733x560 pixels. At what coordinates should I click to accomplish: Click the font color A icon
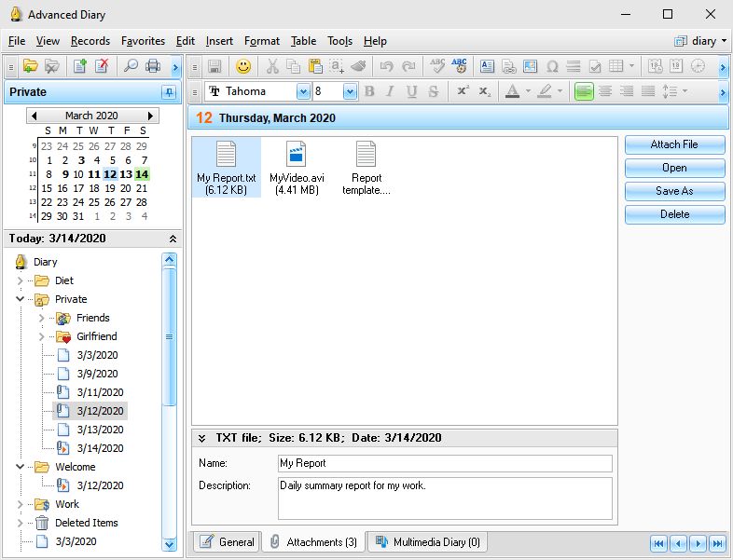(512, 91)
